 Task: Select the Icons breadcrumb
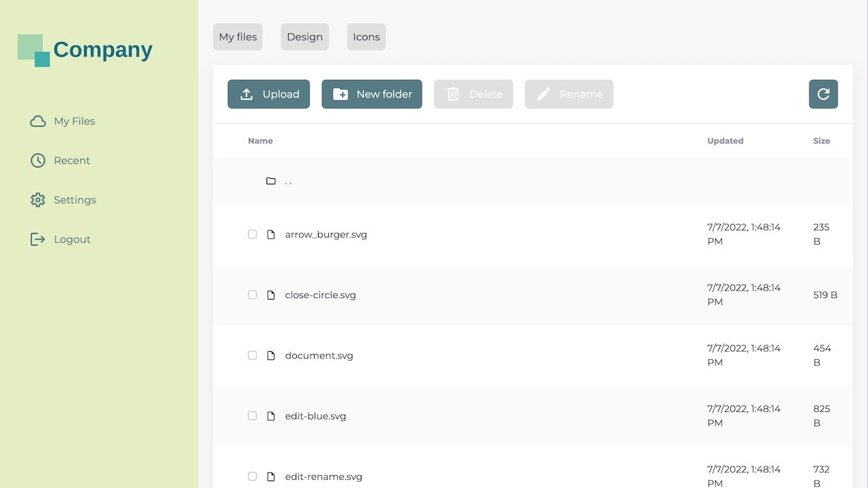pyautogui.click(x=366, y=37)
